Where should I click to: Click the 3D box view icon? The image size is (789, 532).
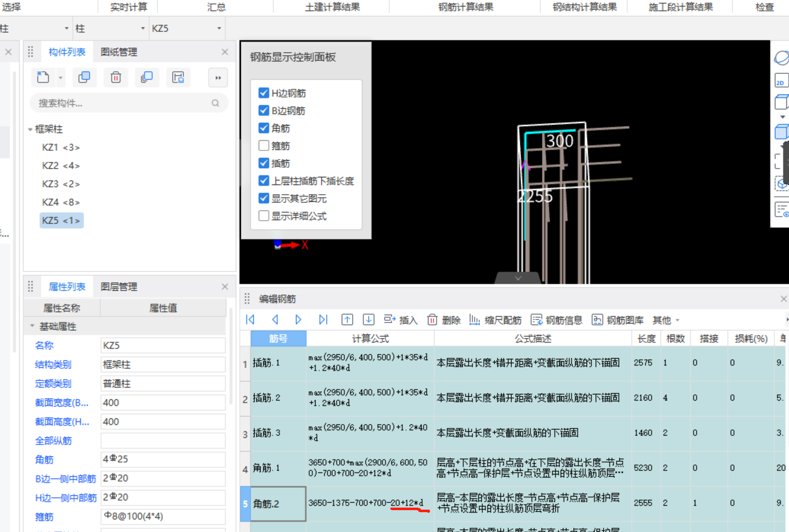[x=781, y=102]
